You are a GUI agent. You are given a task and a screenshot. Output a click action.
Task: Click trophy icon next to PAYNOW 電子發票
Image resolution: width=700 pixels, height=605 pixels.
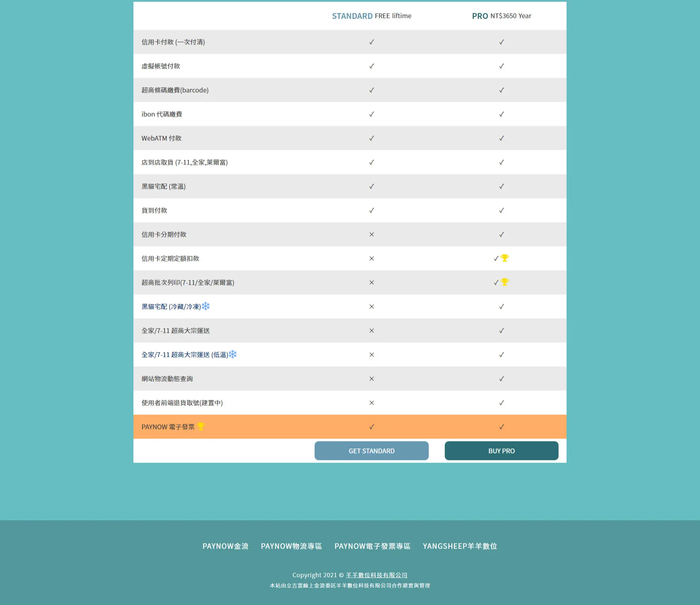[x=201, y=426]
